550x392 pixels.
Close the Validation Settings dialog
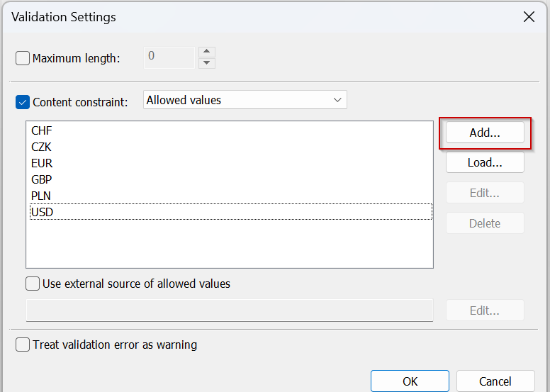pyautogui.click(x=529, y=16)
